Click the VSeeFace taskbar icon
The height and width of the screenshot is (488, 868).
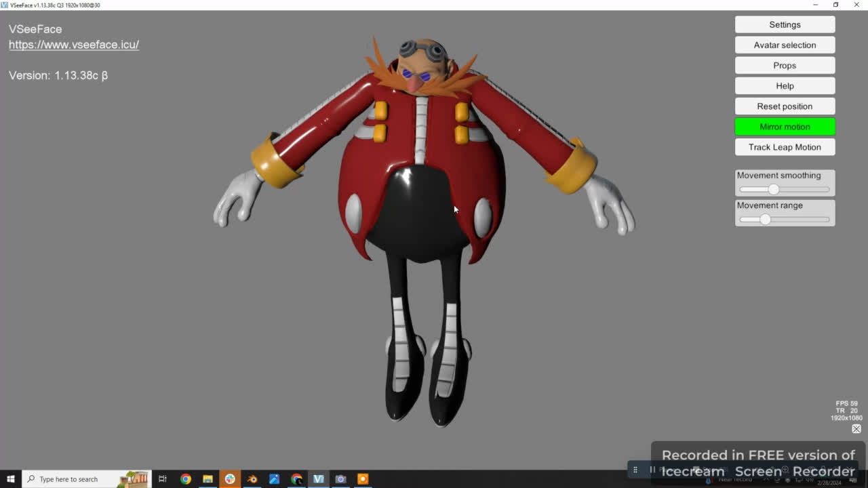319,479
